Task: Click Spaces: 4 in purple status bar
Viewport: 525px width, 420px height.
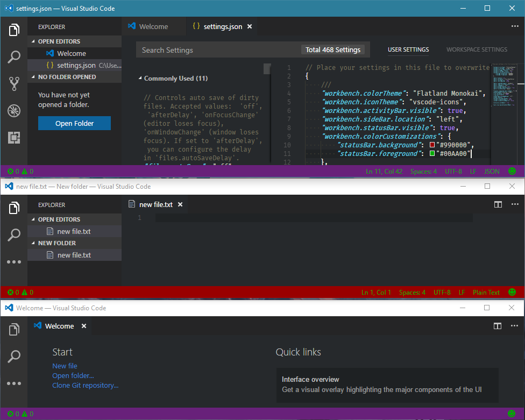Action: coord(423,172)
